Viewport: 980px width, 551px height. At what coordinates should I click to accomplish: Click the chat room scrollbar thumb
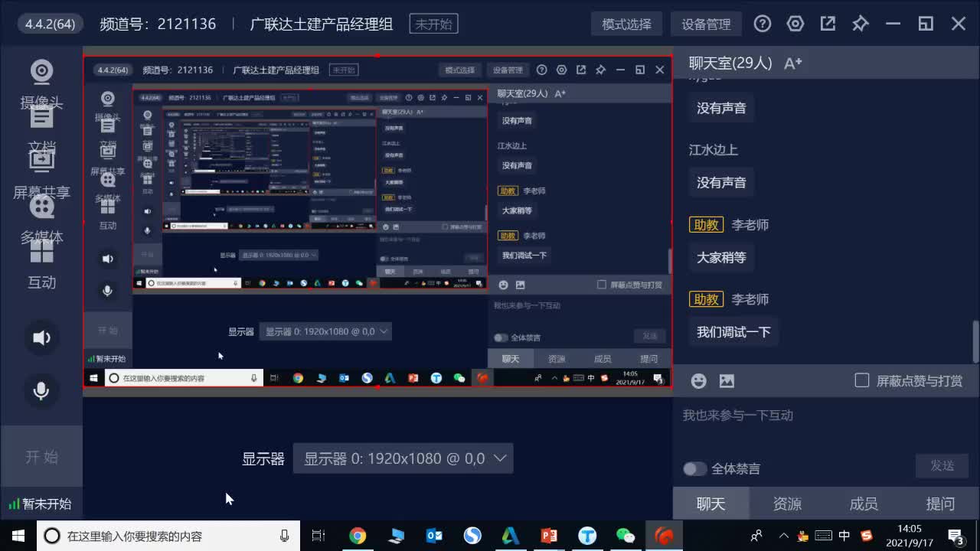click(975, 341)
